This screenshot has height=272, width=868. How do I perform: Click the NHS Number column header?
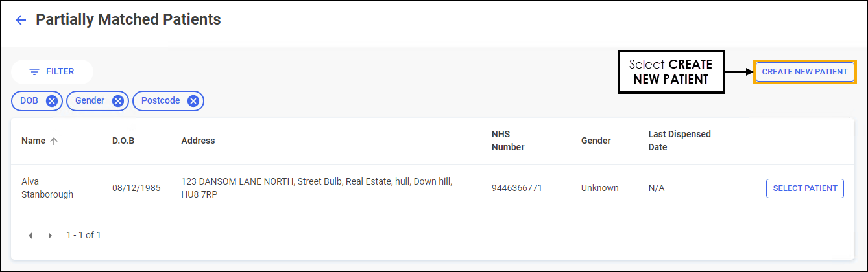tap(507, 141)
